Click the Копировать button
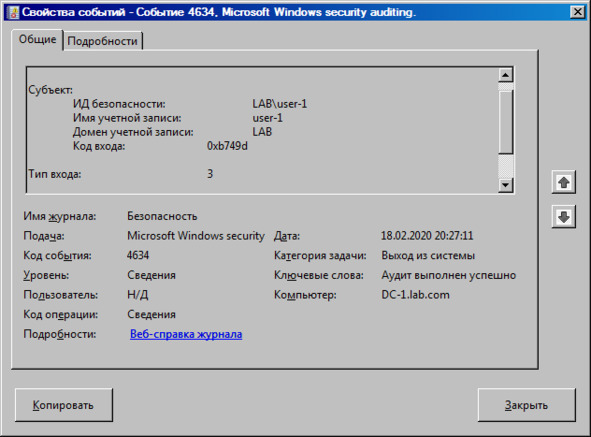This screenshot has width=591, height=437. click(64, 405)
